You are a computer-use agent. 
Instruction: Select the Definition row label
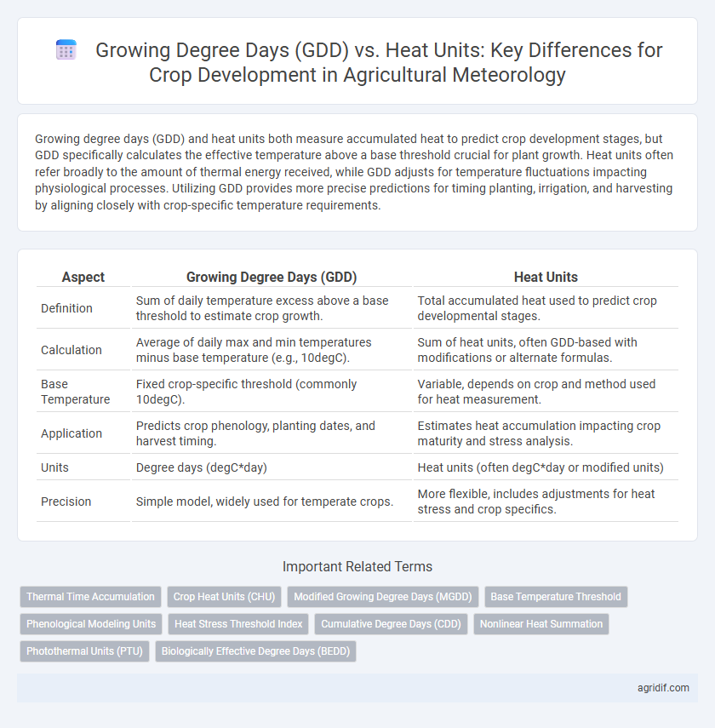(x=66, y=308)
